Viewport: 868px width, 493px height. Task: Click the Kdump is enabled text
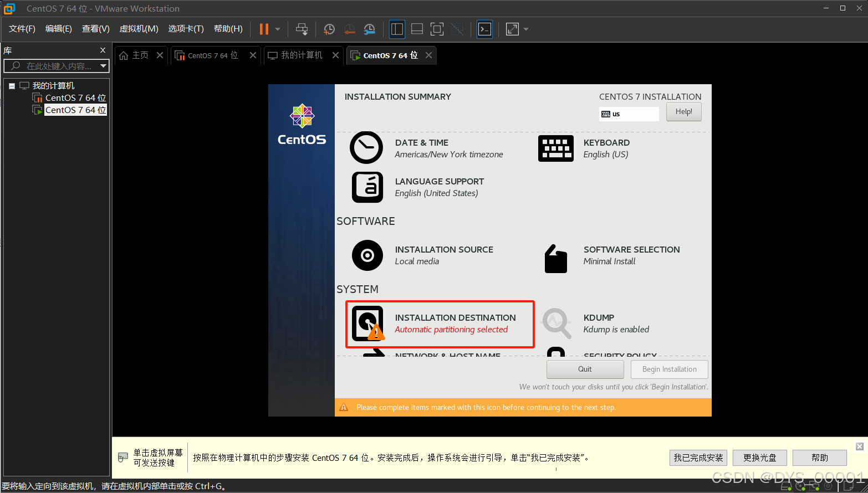coord(616,330)
